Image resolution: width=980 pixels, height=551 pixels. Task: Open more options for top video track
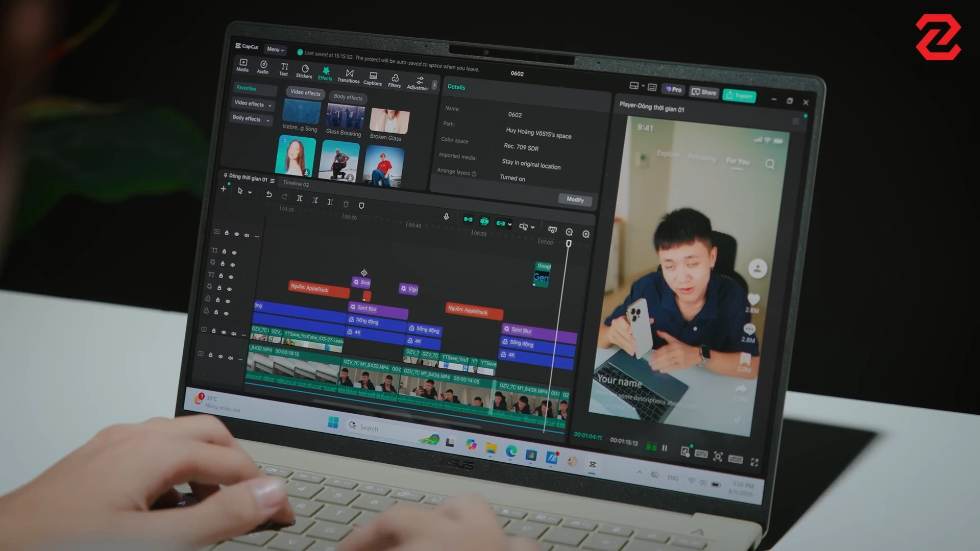coord(257,236)
